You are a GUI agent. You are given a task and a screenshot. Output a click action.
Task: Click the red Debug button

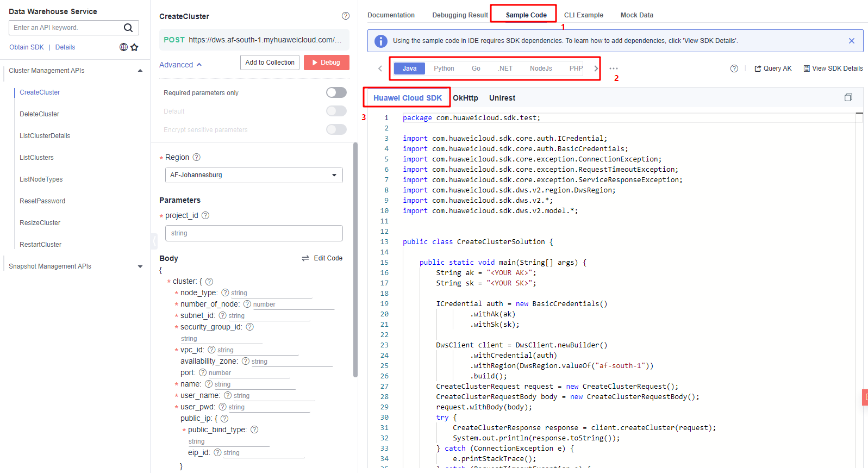pos(327,63)
